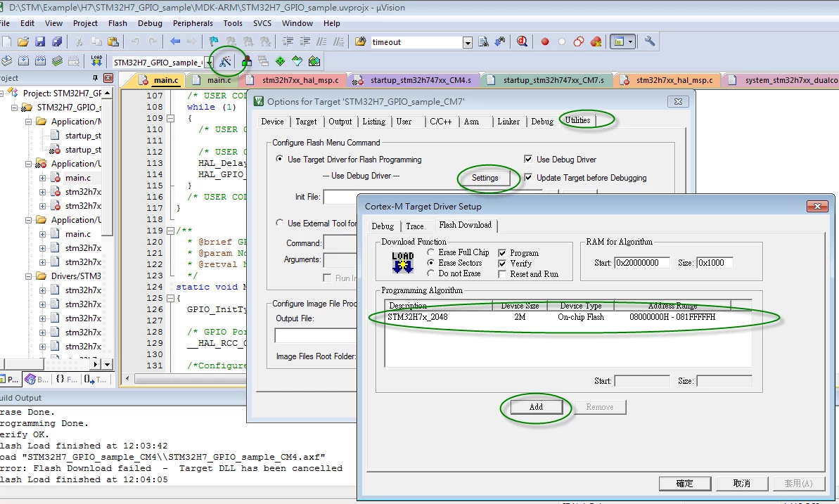Select STM32H7x_2048 algorithm row
The height and width of the screenshot is (504, 839).
(568, 317)
